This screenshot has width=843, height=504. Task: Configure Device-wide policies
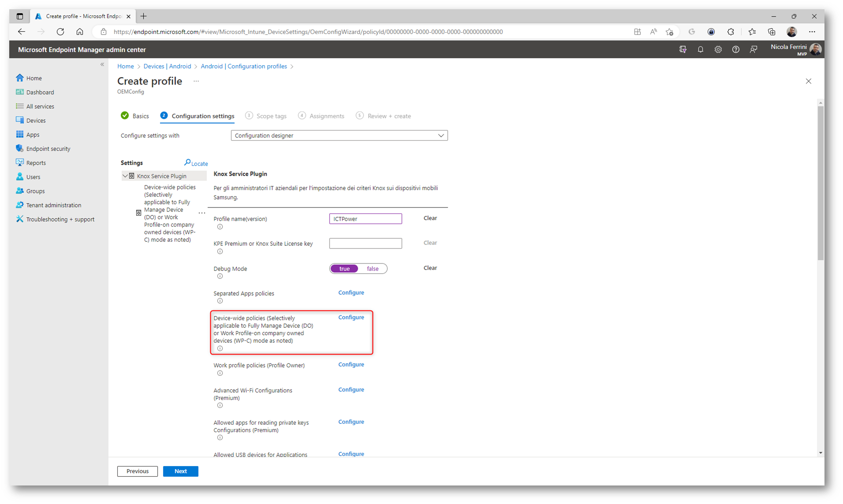coord(351,317)
